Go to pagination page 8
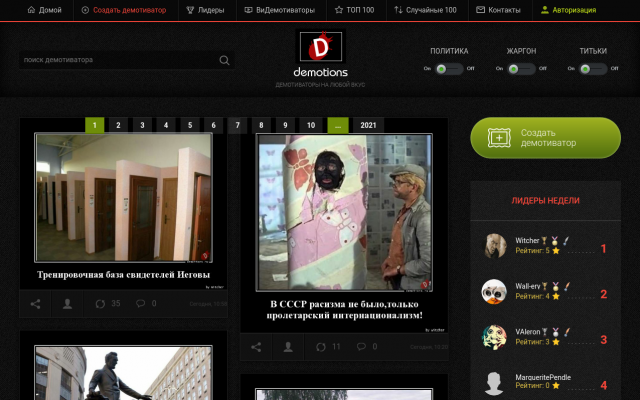 click(261, 125)
